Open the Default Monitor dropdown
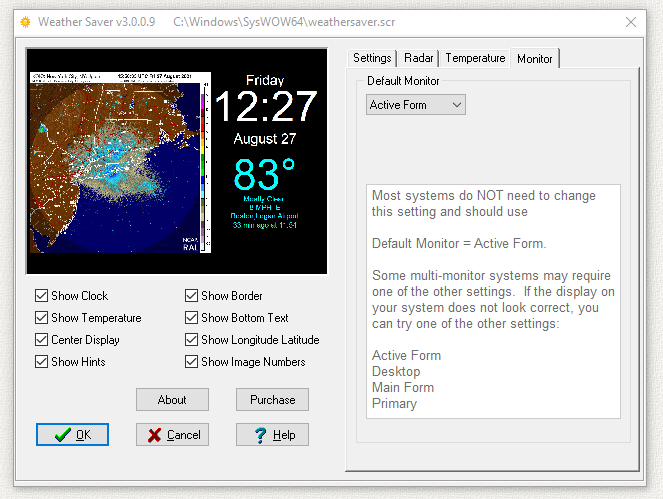The image size is (663, 499). pos(416,104)
